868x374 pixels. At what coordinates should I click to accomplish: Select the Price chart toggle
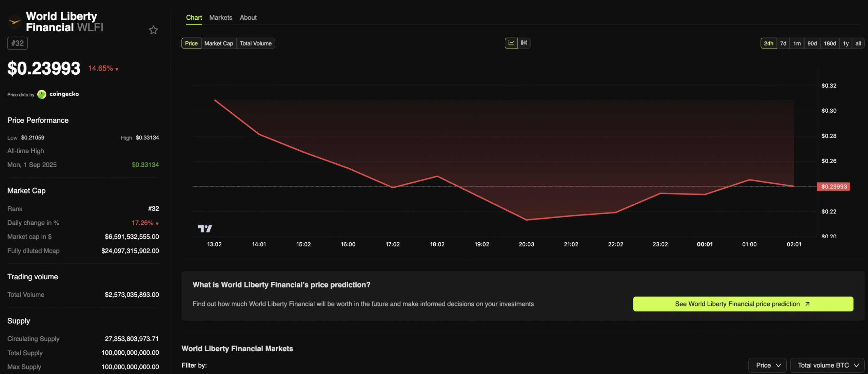point(191,43)
